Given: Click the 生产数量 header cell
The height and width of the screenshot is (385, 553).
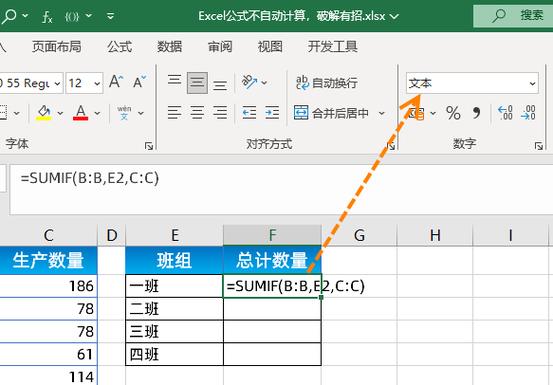Looking at the screenshot, I should point(49,260).
